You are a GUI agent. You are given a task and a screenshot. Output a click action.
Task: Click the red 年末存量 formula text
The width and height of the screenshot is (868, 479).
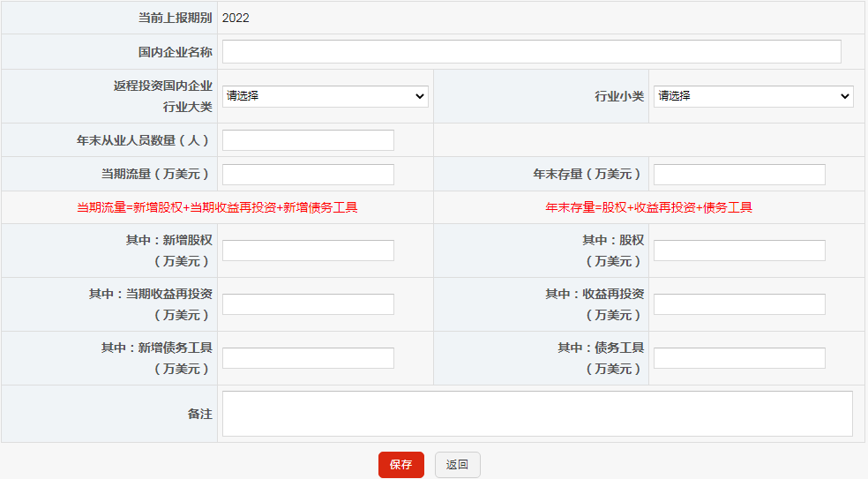pos(648,208)
